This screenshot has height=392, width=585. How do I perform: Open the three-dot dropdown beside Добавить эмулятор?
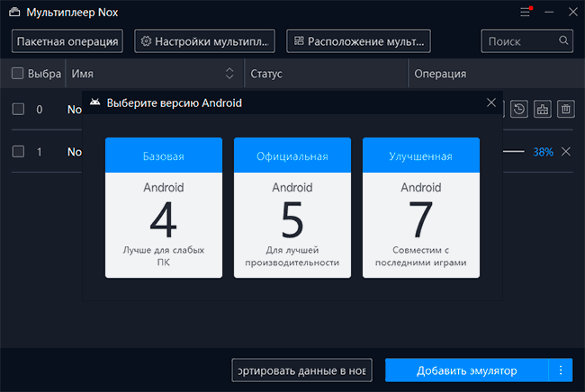(561, 370)
